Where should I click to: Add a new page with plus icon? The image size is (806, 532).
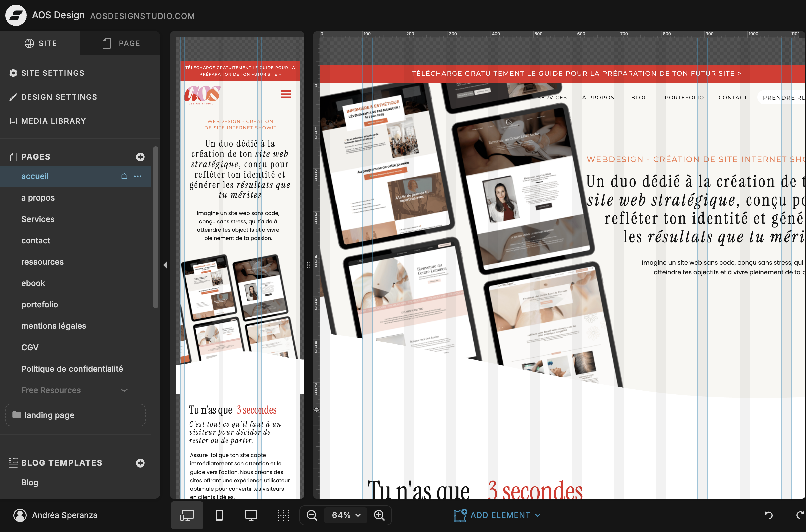click(x=140, y=157)
